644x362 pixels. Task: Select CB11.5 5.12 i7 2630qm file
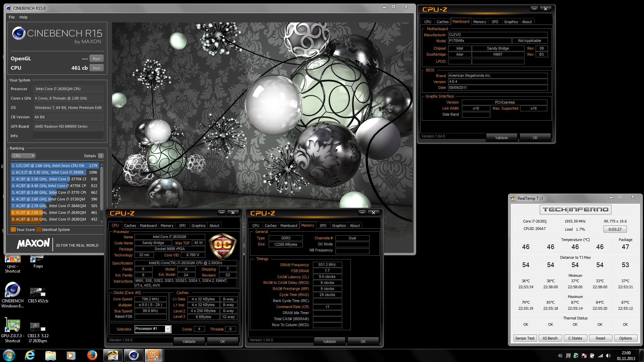pos(38,333)
